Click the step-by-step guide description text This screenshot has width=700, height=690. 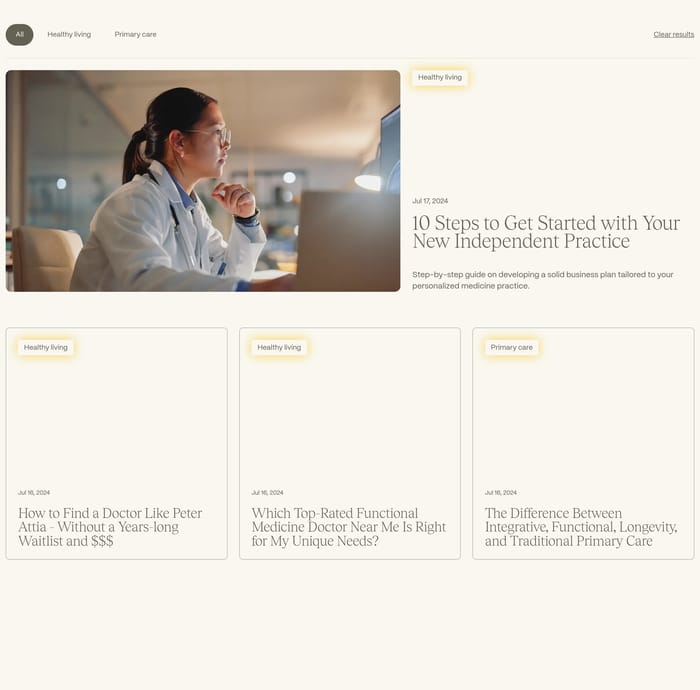[x=542, y=280]
